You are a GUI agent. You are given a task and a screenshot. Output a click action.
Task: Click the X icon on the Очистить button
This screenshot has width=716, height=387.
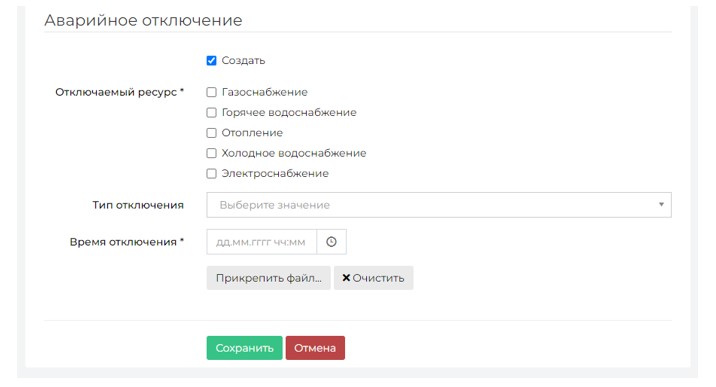click(x=346, y=278)
